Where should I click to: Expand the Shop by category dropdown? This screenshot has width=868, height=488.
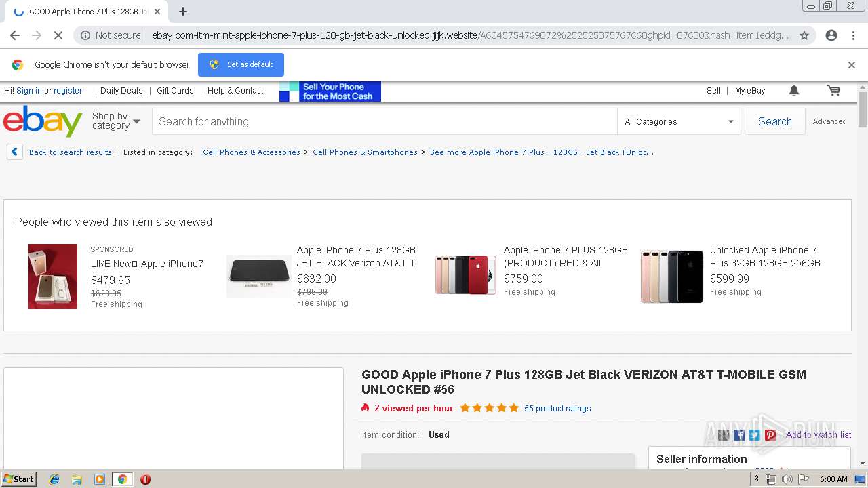(x=116, y=121)
